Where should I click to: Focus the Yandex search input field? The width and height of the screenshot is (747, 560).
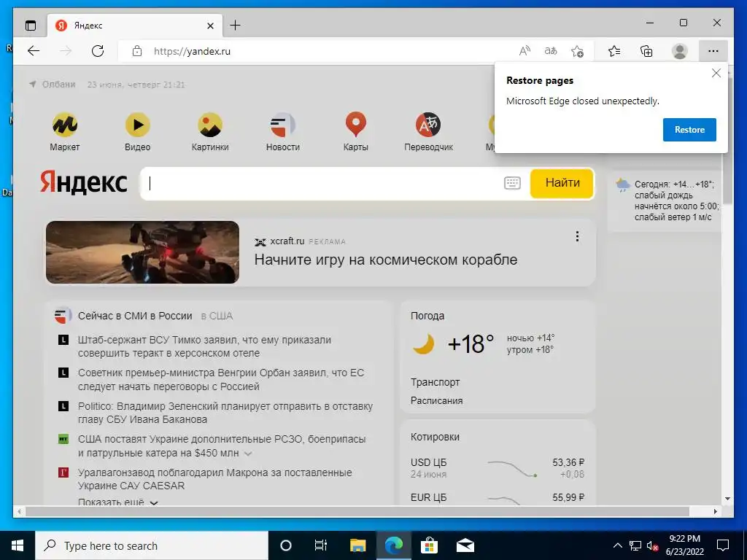pos(322,183)
